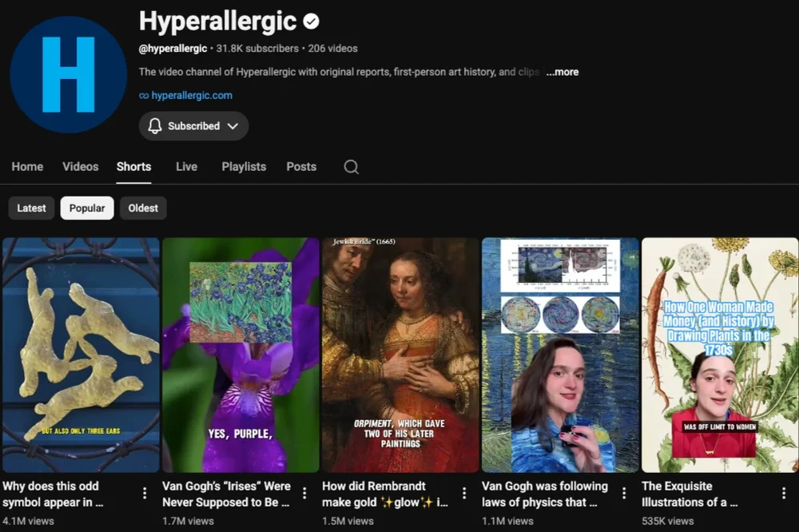Click the bell icon in the Subscribed button

click(155, 126)
